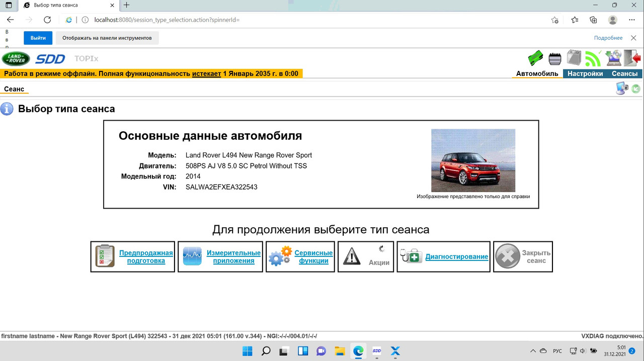Open the Автомобиль tab
644x361 pixels.
537,73
